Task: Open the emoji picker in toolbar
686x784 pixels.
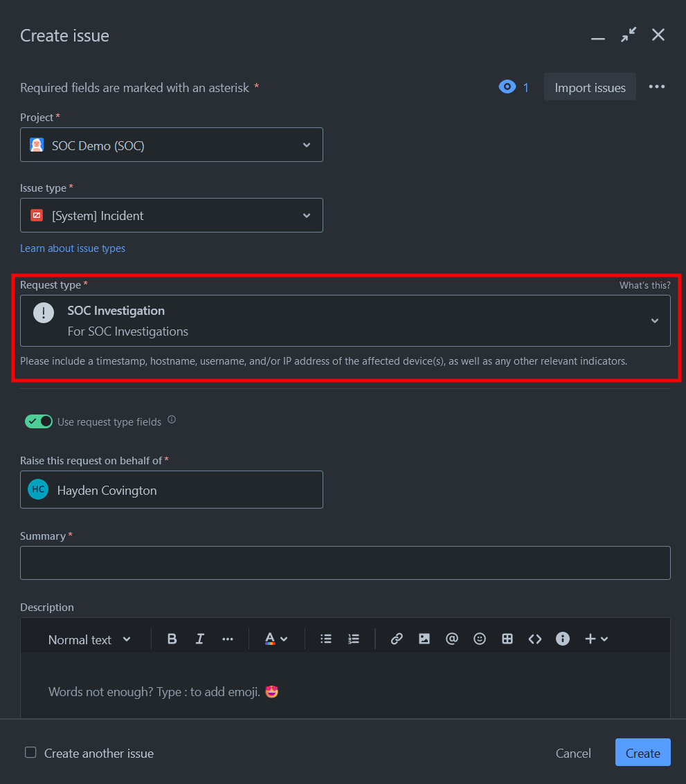Action: [480, 639]
